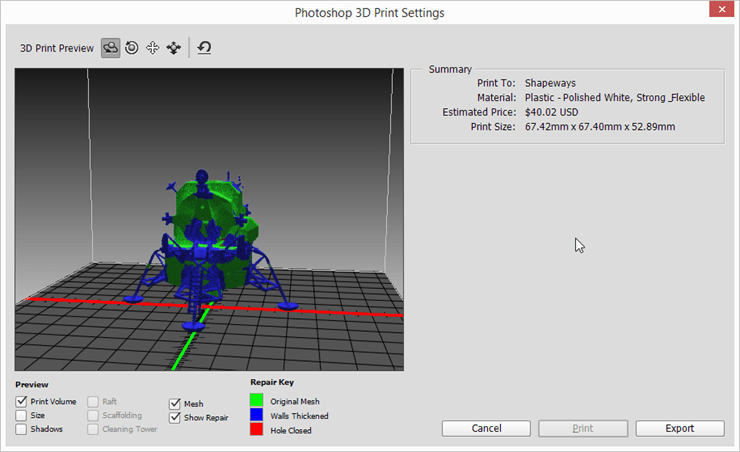Enable the Shadows checkbox
This screenshot has height=452, width=740.
[21, 429]
